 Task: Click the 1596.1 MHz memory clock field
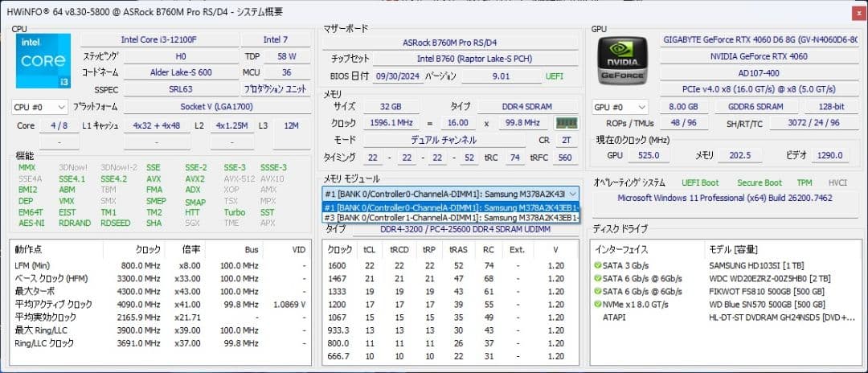point(391,123)
